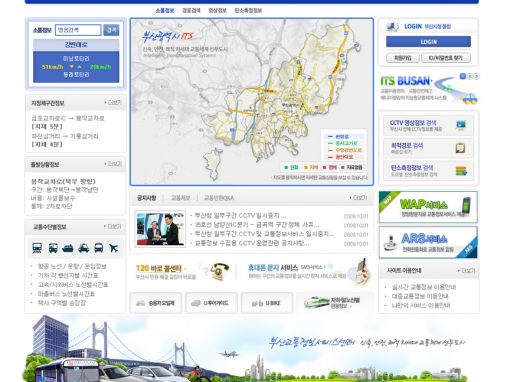Expand 더보기 in 사이트 이용안내 panel

click(x=466, y=271)
